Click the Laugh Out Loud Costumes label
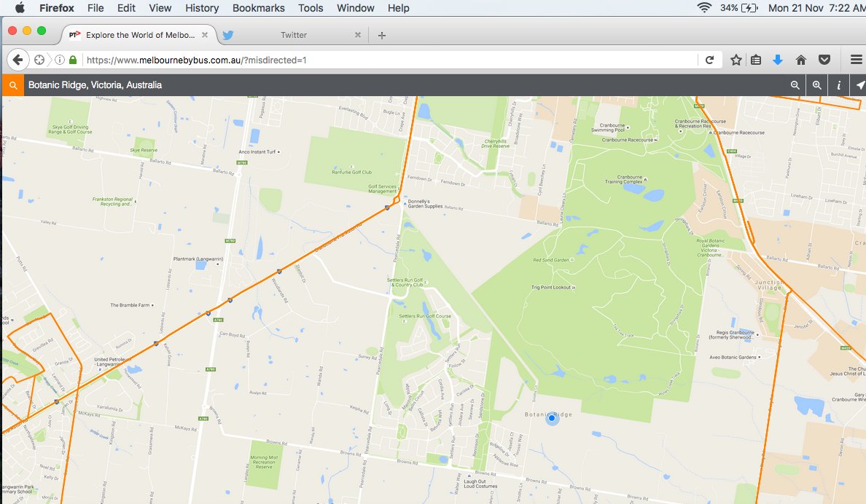Image resolution: width=866 pixels, height=504 pixels. pos(480,484)
